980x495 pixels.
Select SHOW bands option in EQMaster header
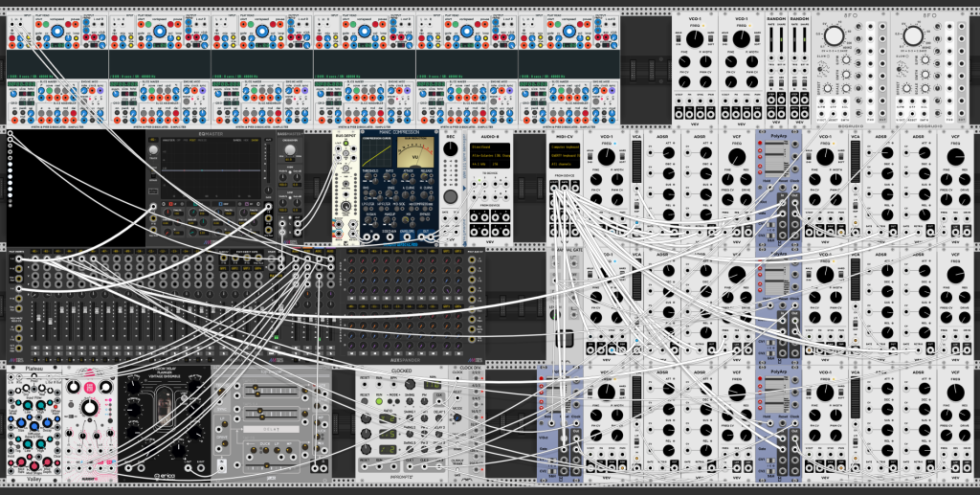(255, 140)
